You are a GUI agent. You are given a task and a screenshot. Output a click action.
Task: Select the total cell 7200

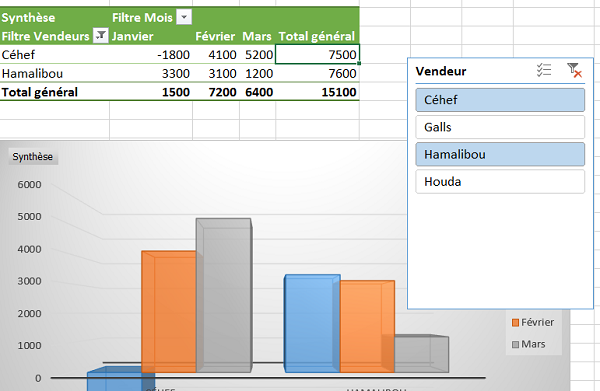216,92
